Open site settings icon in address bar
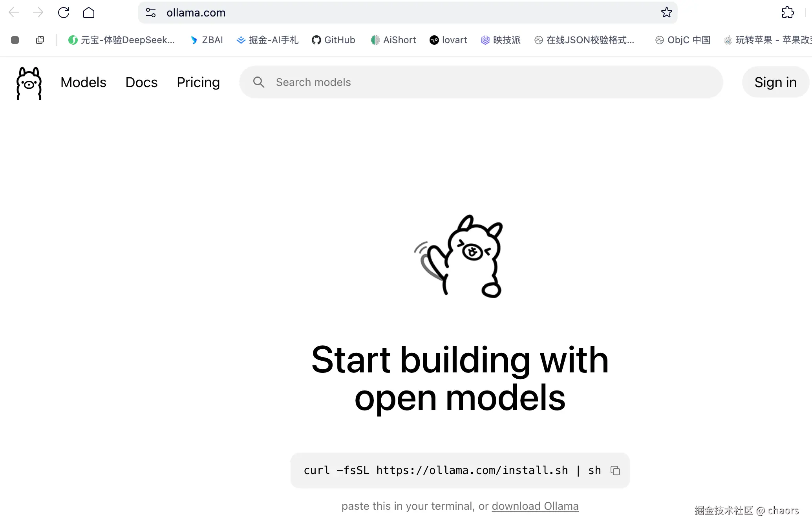 (151, 13)
